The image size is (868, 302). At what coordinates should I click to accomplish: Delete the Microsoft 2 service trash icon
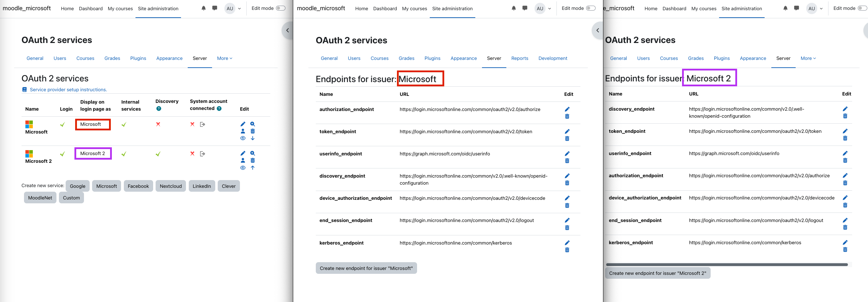[253, 160]
